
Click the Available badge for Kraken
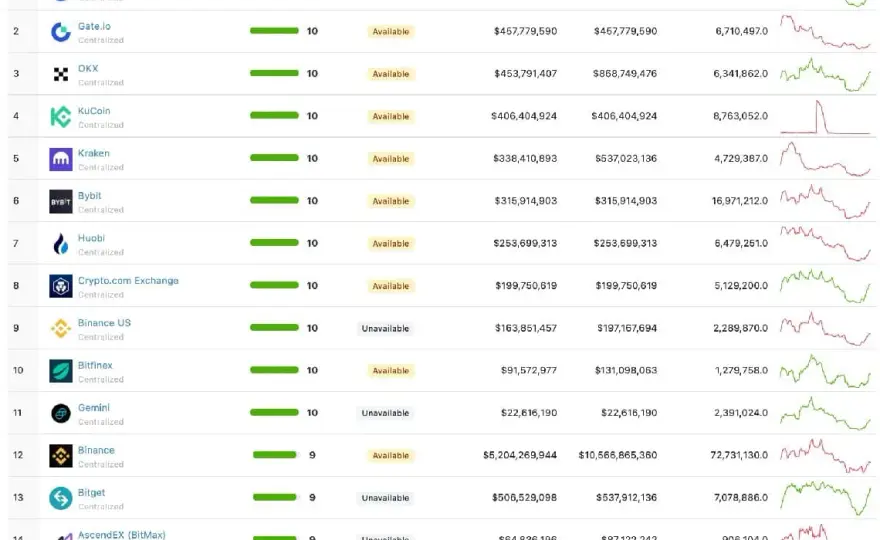[x=391, y=159]
